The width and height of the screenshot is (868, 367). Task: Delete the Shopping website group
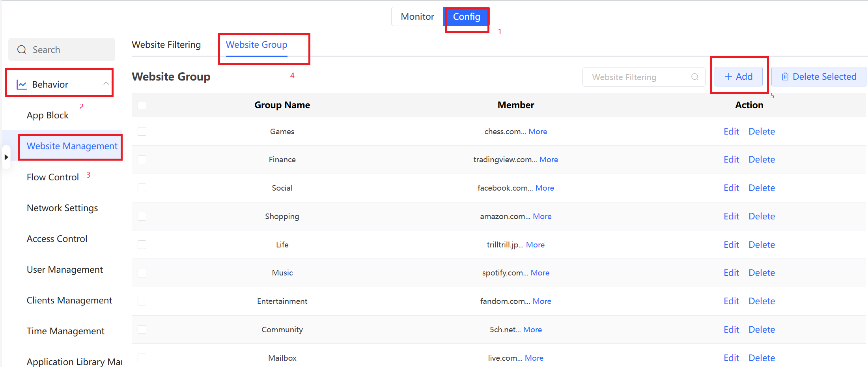coord(762,216)
